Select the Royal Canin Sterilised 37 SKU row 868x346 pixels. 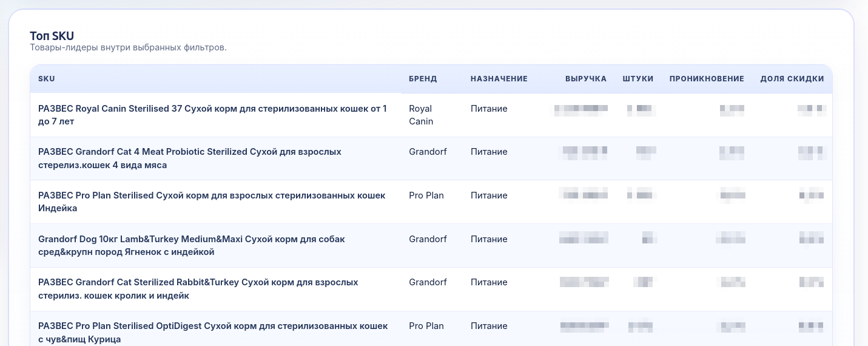click(431, 115)
